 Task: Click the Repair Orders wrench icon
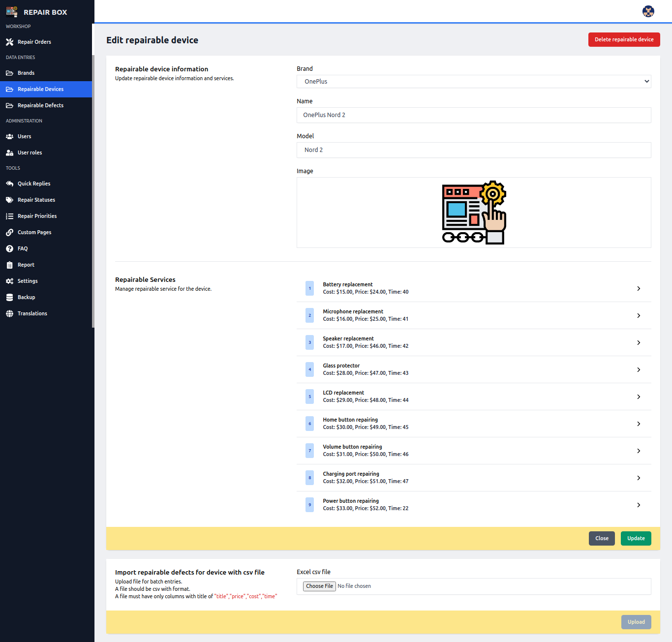tap(9, 42)
